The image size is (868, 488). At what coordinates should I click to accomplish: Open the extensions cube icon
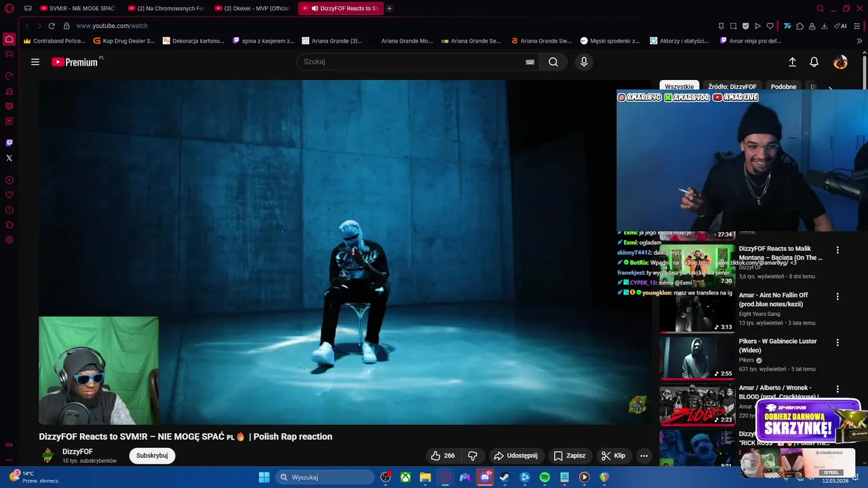pos(800,26)
